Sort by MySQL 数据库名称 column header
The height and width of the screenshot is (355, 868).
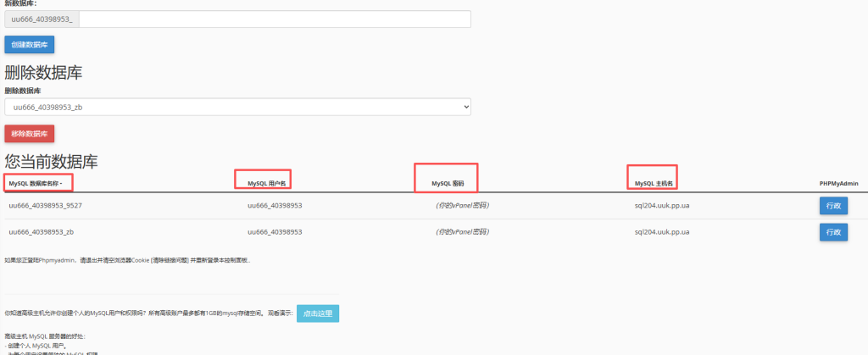(x=36, y=183)
